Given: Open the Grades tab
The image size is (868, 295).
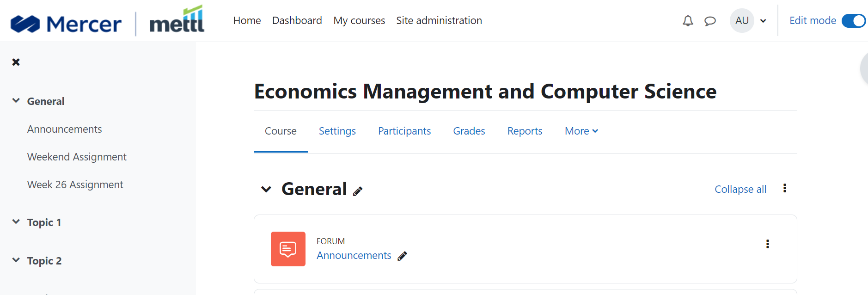Looking at the screenshot, I should [469, 131].
